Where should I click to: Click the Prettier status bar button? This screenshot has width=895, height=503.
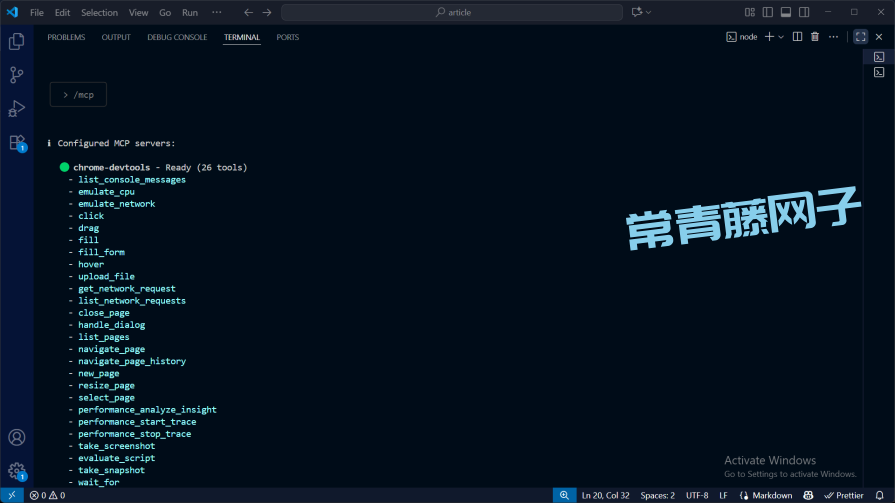[x=843, y=495]
